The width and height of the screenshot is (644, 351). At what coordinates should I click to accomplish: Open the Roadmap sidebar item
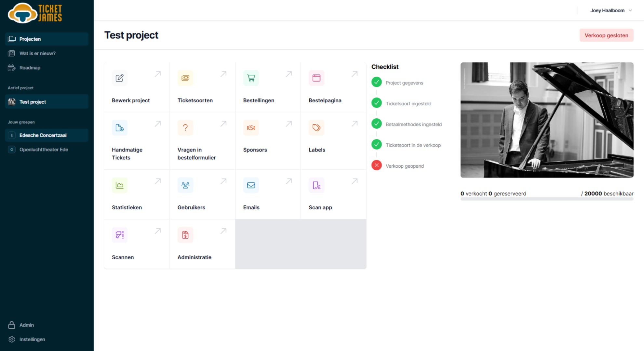(x=47, y=68)
